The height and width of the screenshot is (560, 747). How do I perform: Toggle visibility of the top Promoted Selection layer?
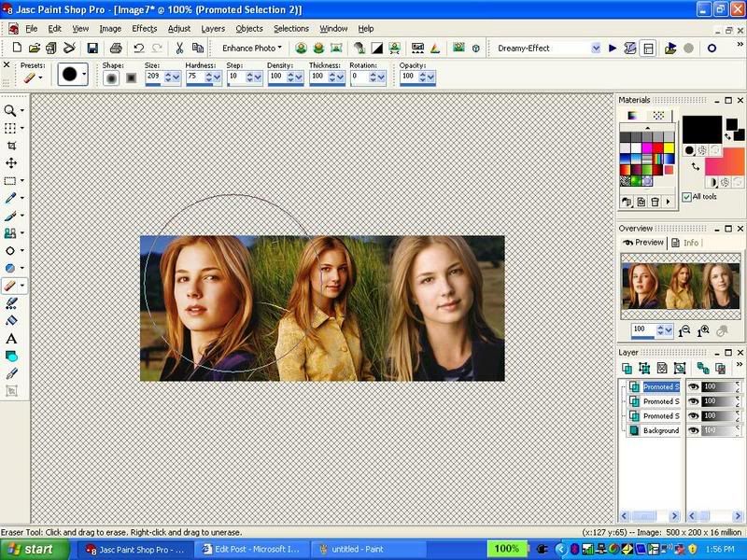point(694,386)
